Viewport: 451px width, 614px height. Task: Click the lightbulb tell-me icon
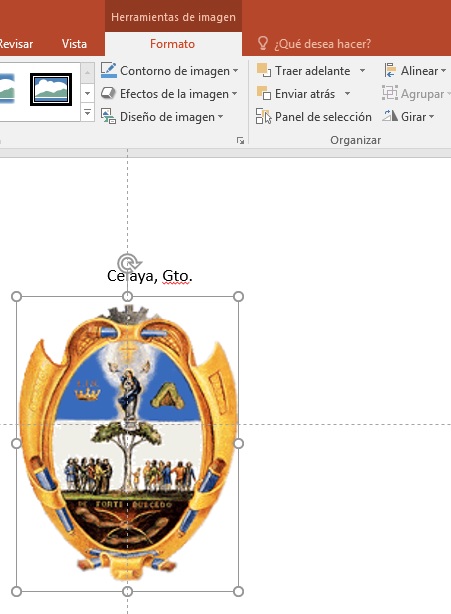click(263, 43)
